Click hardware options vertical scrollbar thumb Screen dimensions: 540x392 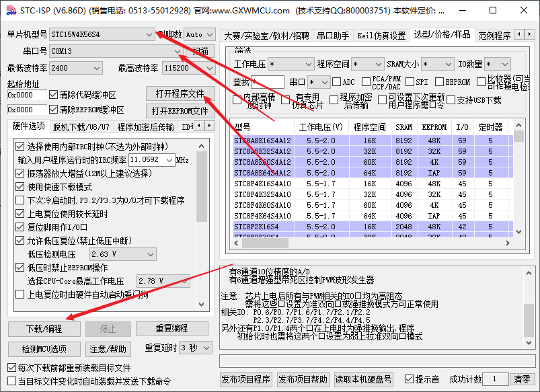pos(202,186)
